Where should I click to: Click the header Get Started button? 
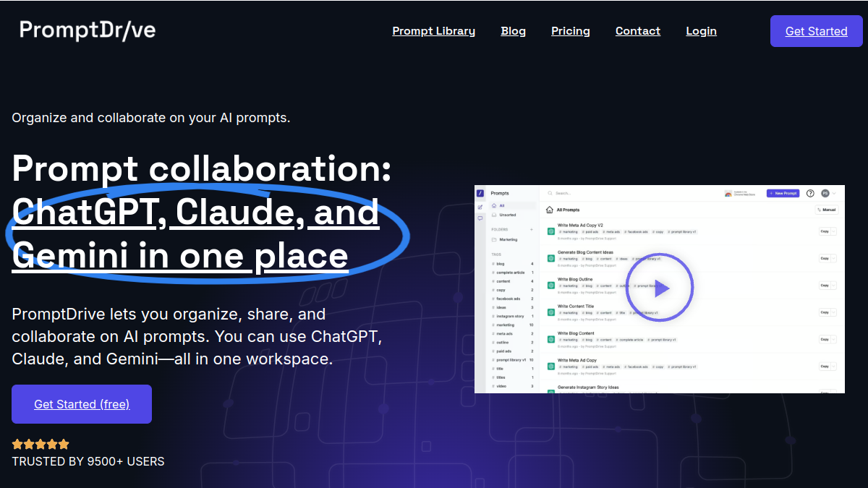pyautogui.click(x=817, y=31)
